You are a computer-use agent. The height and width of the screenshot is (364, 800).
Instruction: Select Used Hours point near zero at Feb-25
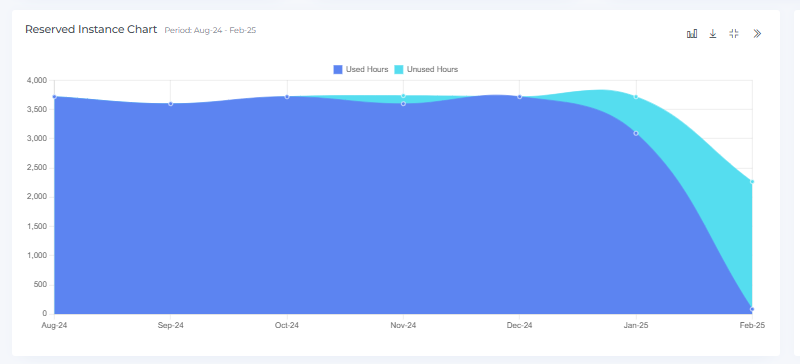(752, 309)
